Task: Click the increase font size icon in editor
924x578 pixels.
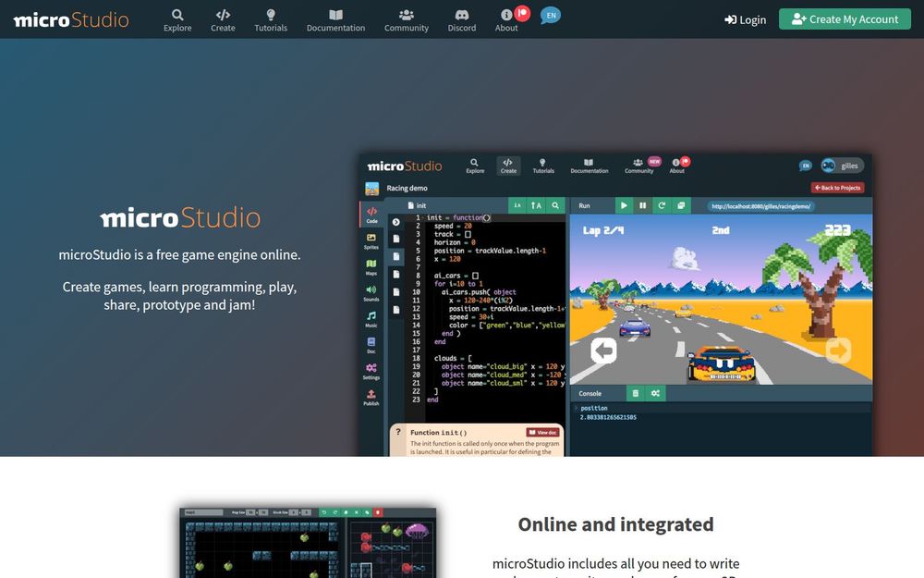Action: [x=536, y=205]
